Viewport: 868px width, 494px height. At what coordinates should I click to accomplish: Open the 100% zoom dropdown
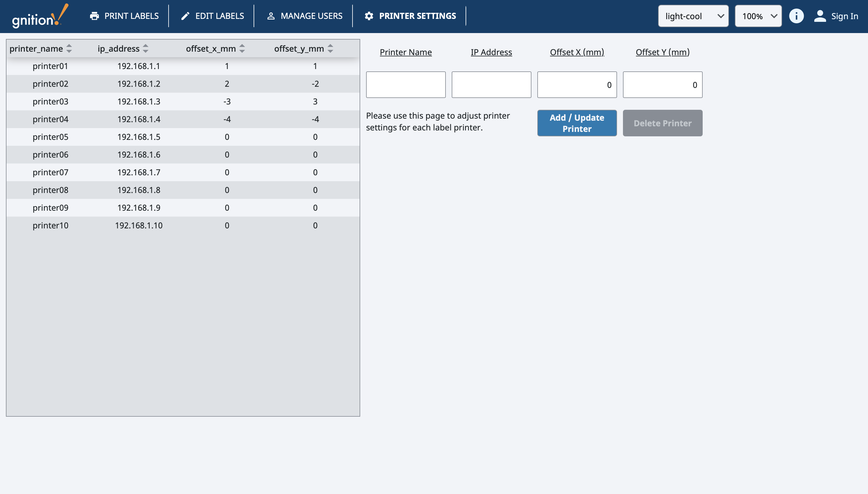click(x=758, y=16)
